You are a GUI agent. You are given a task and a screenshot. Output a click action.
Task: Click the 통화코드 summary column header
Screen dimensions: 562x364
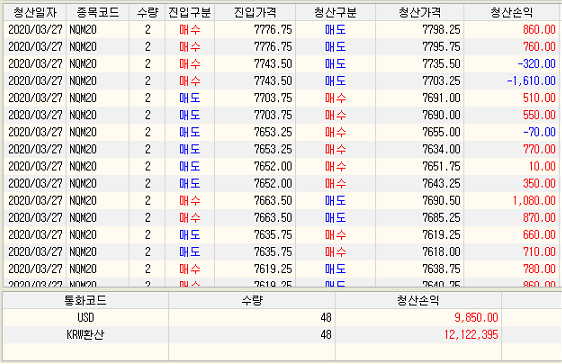pos(85,300)
